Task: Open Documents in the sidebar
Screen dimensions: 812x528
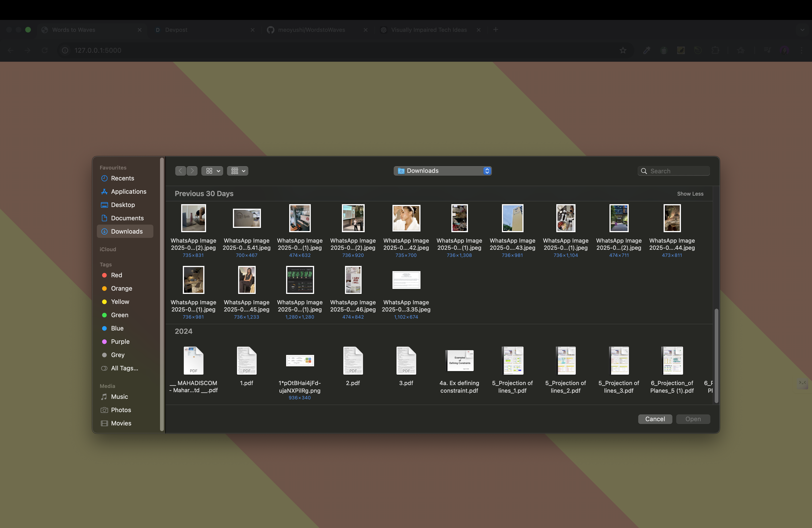Action: 127,218
